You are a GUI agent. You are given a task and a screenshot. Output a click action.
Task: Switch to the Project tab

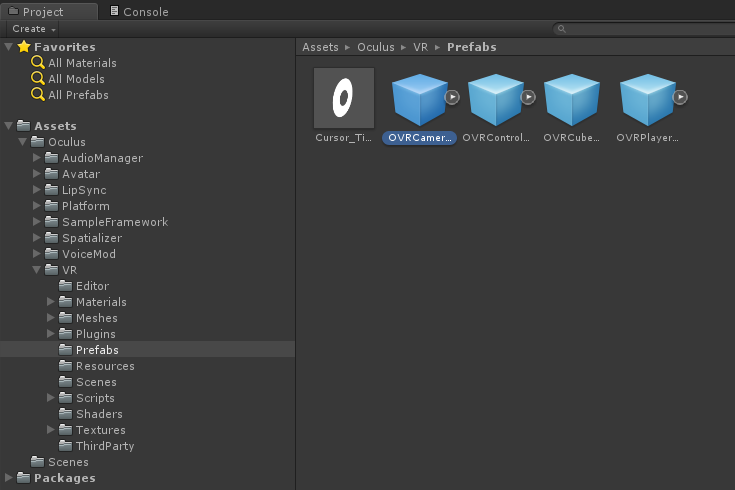tap(49, 11)
